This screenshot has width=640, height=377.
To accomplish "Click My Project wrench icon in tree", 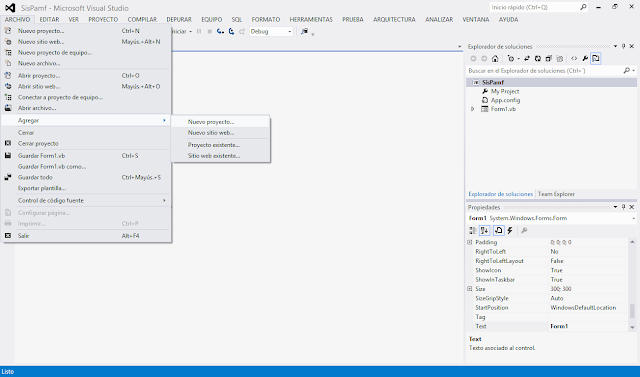I will (485, 91).
